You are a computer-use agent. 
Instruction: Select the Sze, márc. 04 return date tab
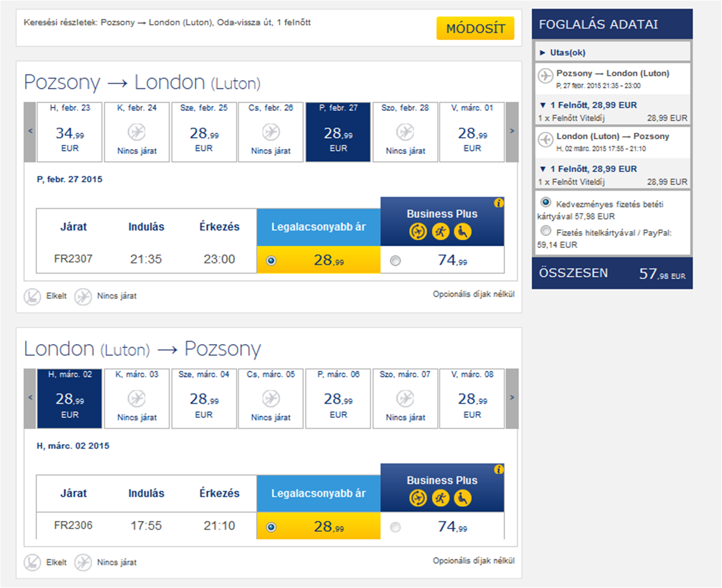[204, 398]
